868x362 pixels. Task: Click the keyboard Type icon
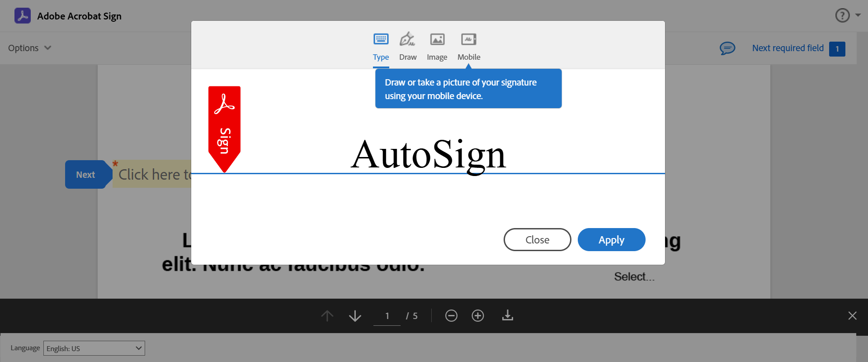(381, 39)
